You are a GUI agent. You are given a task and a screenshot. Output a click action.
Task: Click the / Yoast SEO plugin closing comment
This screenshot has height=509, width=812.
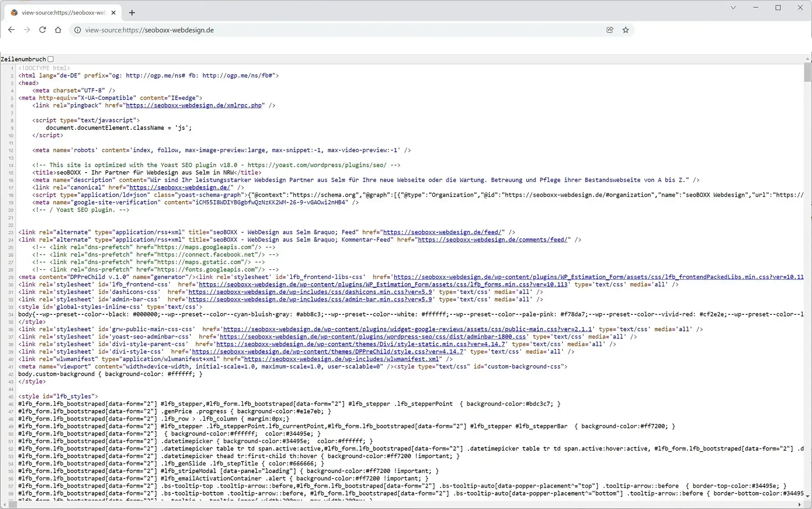pos(81,210)
